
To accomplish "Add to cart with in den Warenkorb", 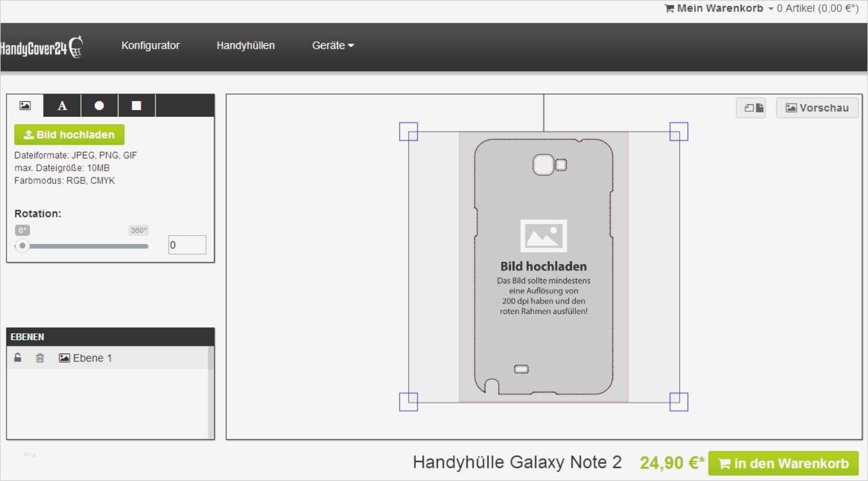I will 783,464.
